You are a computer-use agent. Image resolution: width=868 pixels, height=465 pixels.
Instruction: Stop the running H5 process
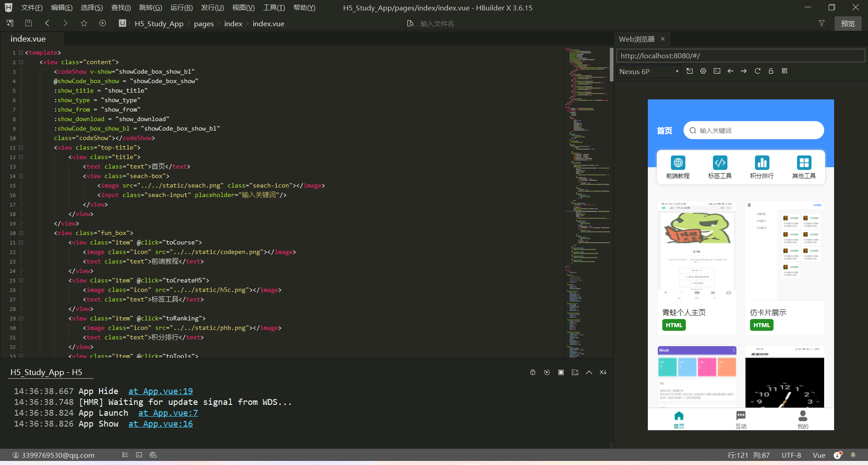point(561,372)
